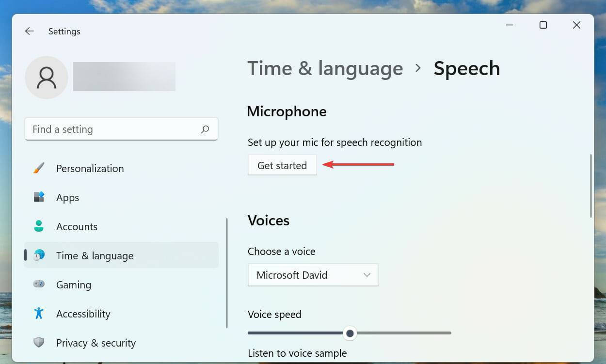Select the Personalization brush icon
Screen dimensions: 606x364
tap(39, 168)
